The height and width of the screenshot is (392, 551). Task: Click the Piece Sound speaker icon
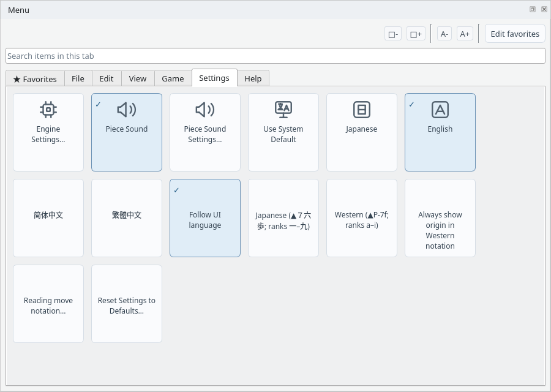[127, 110]
